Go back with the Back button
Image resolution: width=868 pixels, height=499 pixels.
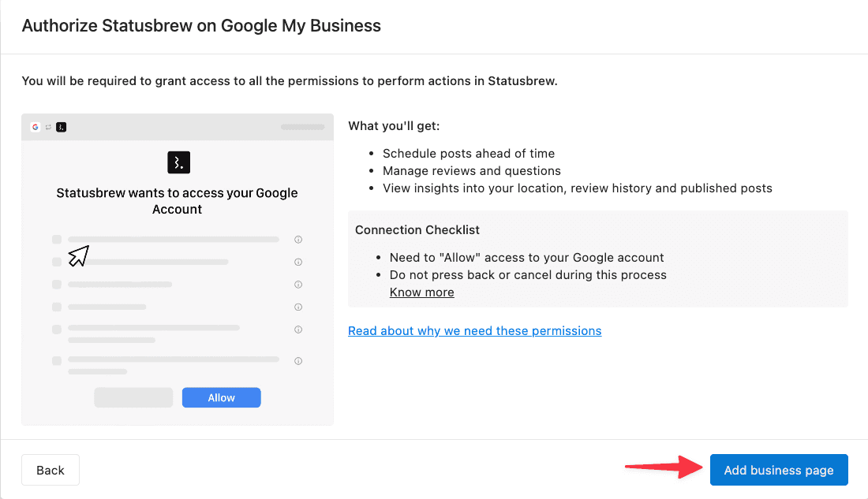[x=51, y=470]
